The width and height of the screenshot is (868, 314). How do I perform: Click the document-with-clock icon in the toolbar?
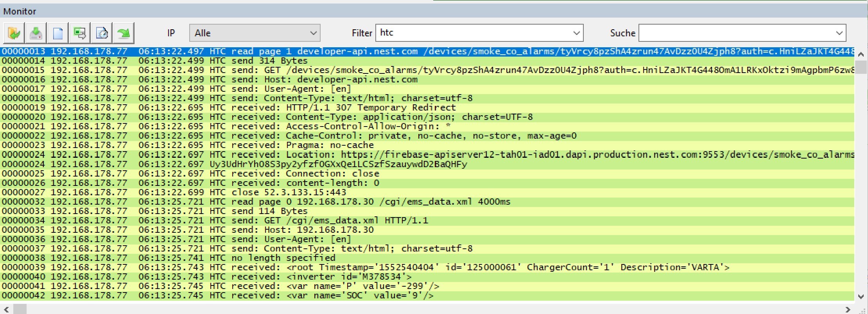[x=102, y=33]
